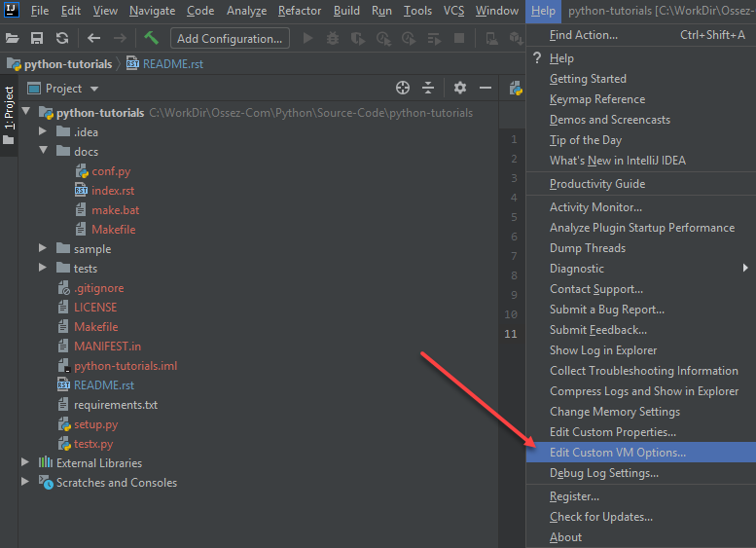
Task: Click the Debug bug icon
Action: point(333,38)
